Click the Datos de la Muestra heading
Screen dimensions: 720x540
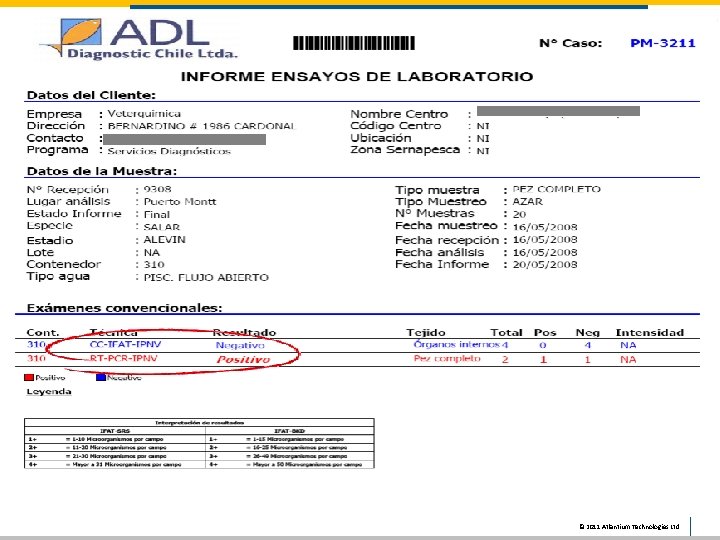pos(102,171)
